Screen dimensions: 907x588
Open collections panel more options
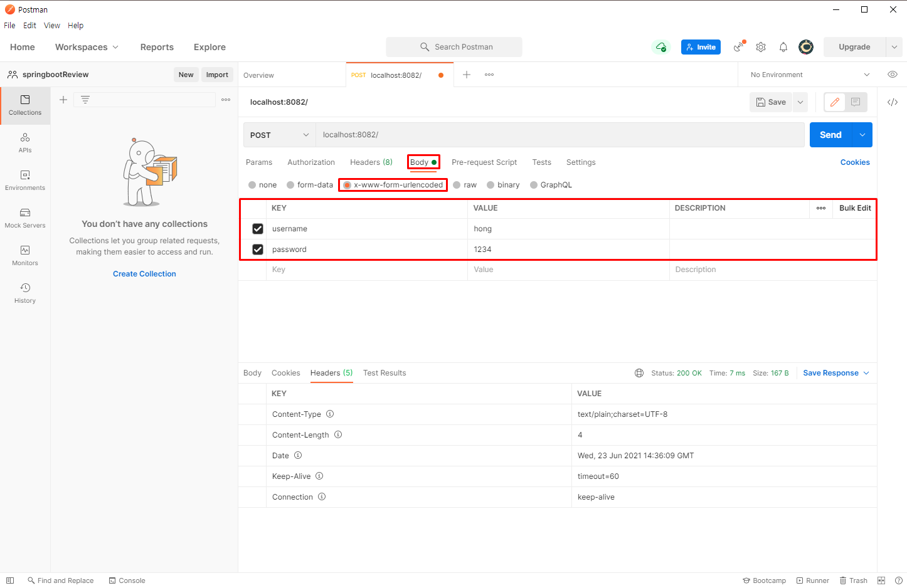tap(226, 100)
